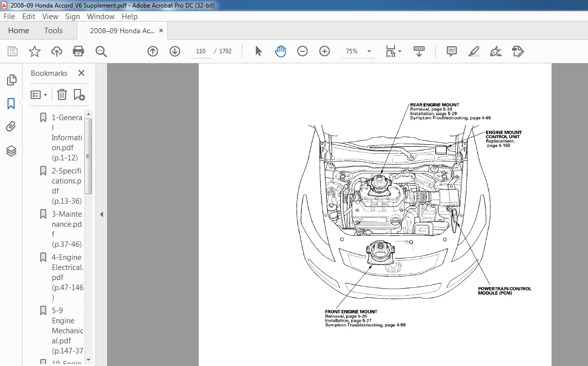The width and height of the screenshot is (588, 366).
Task: Open bookmark 5-9 Engine Mechanical.pdf
Action: tap(67, 331)
